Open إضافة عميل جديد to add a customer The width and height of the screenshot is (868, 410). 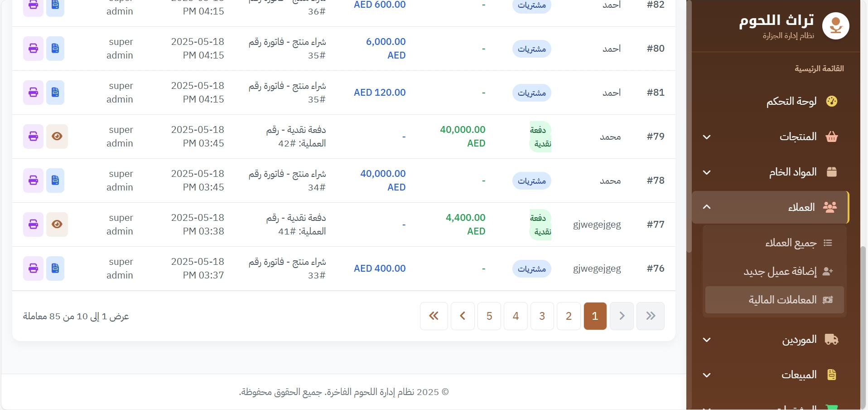(x=780, y=271)
